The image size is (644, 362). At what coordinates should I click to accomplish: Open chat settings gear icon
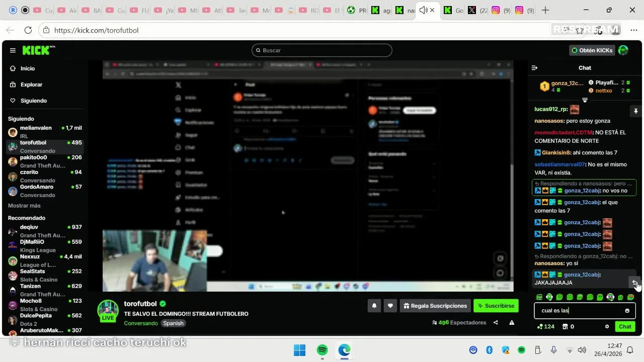[x=607, y=327]
